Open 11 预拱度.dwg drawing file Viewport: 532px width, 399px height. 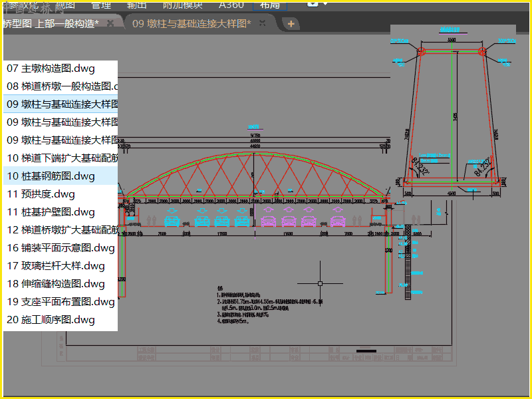point(41,194)
